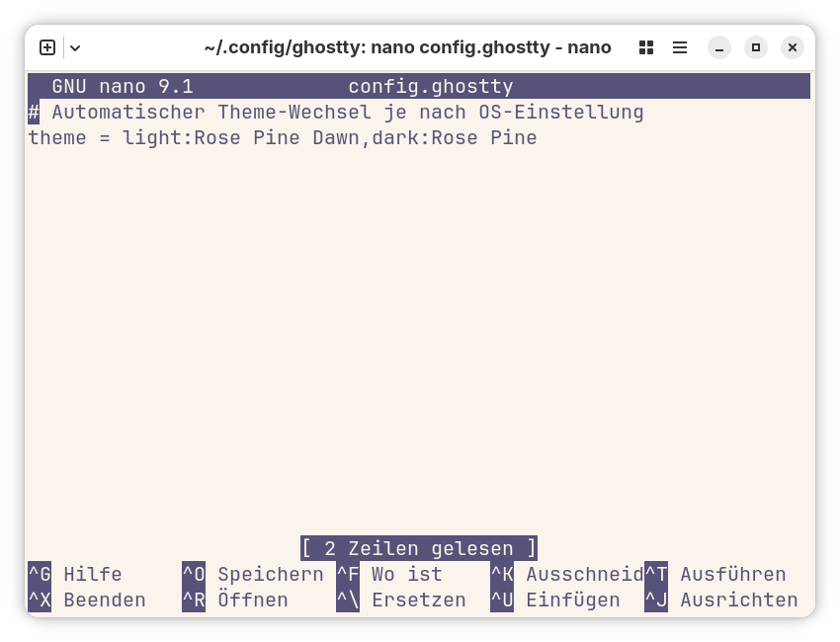This screenshot has width=840, height=642.
Task: Click the Ausschneid shortcut label
Action: 585,574
